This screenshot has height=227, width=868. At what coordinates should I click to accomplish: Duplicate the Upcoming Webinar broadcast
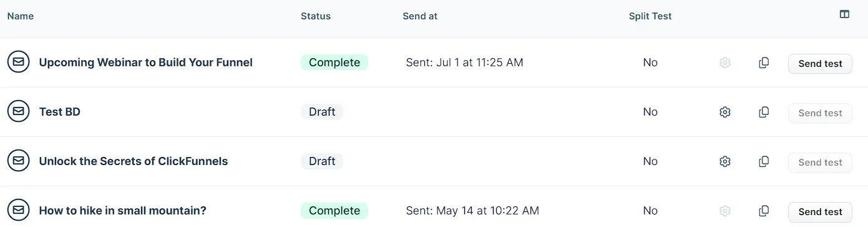coord(764,63)
